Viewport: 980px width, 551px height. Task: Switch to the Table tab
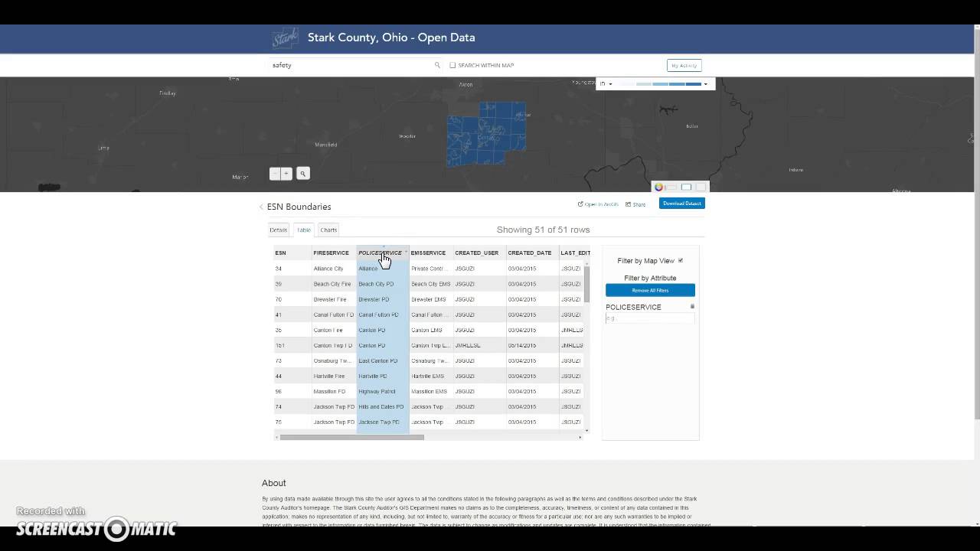[304, 230]
